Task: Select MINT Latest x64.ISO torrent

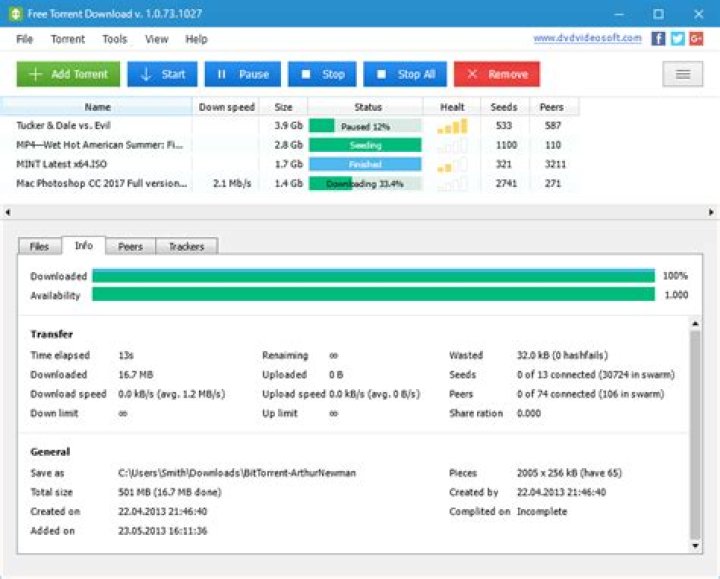Action: (x=289, y=164)
